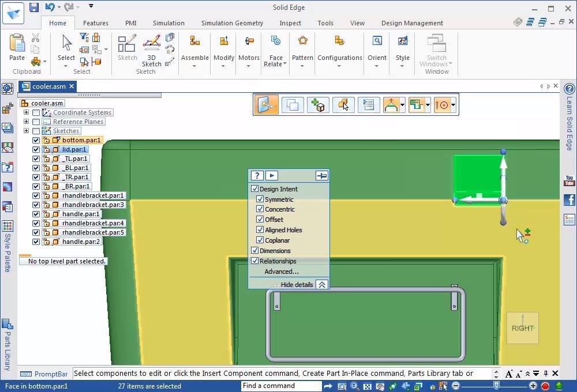Open the Style icon in ribbon

[403, 40]
